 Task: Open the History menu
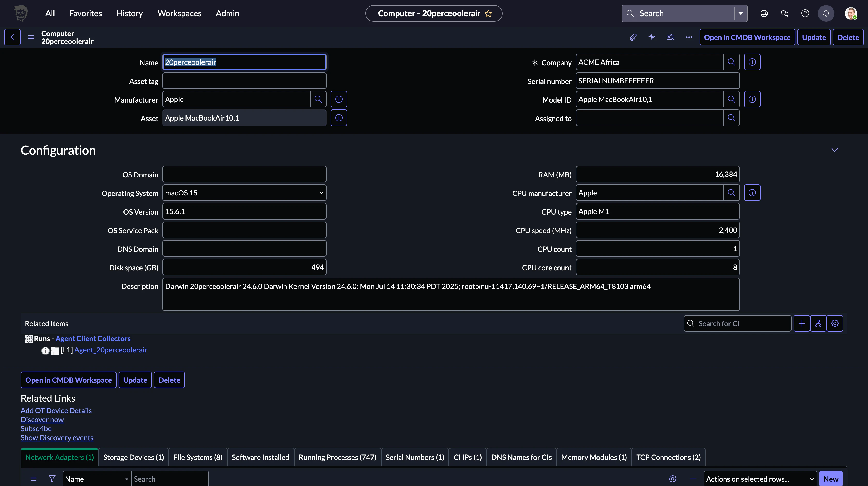[x=129, y=13]
